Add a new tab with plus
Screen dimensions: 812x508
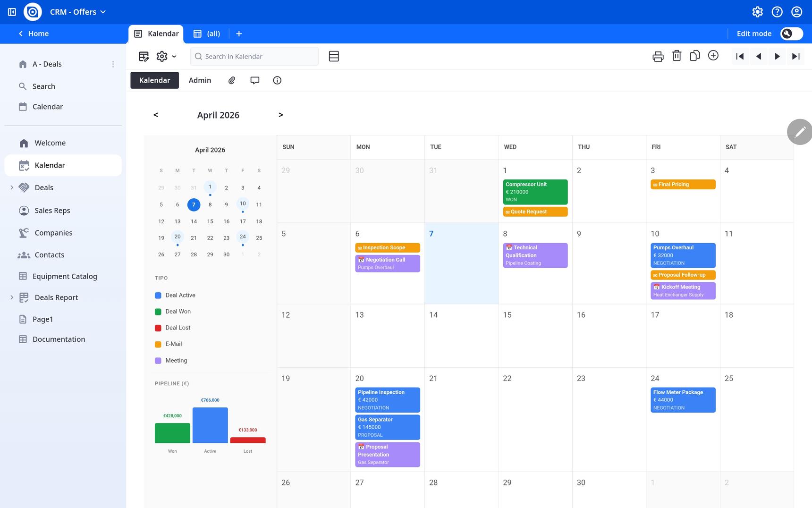click(x=239, y=34)
